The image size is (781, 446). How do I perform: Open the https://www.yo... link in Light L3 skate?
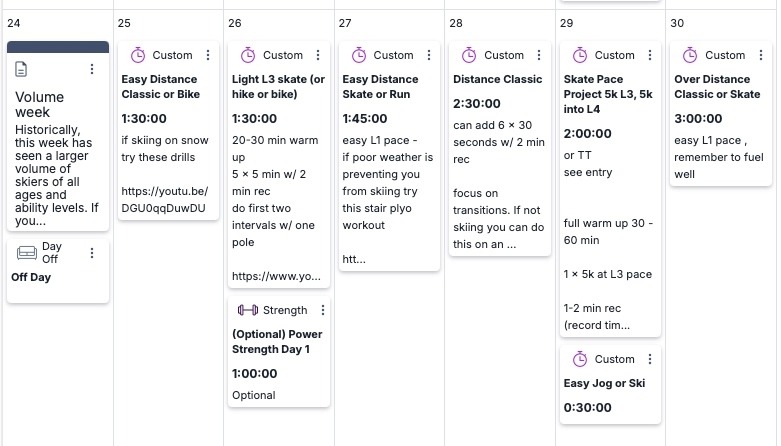pyautogui.click(x=276, y=276)
